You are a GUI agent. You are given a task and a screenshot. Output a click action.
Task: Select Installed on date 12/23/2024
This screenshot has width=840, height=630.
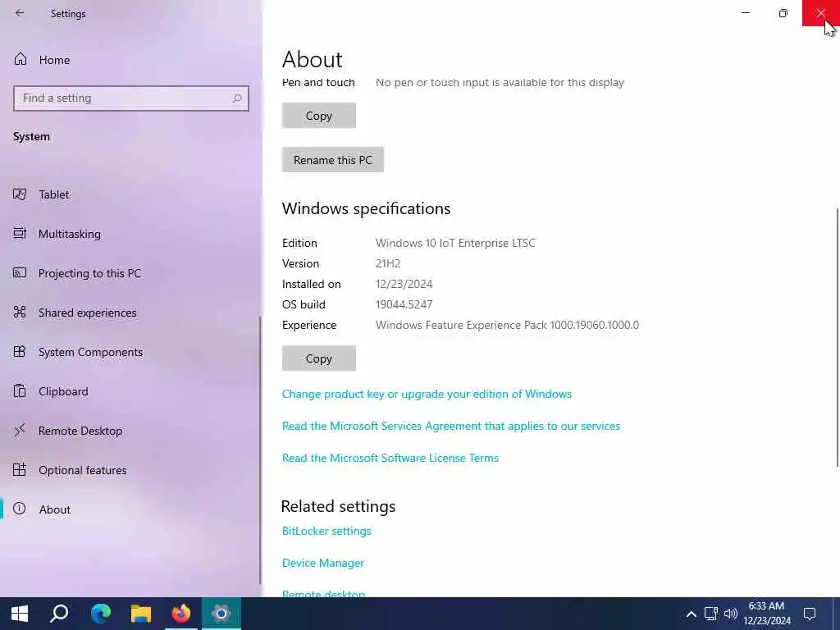(404, 284)
